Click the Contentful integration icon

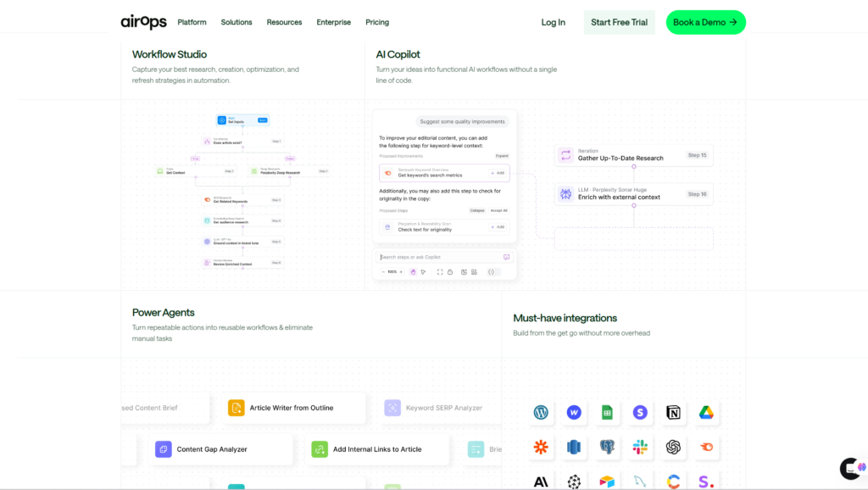(673, 482)
